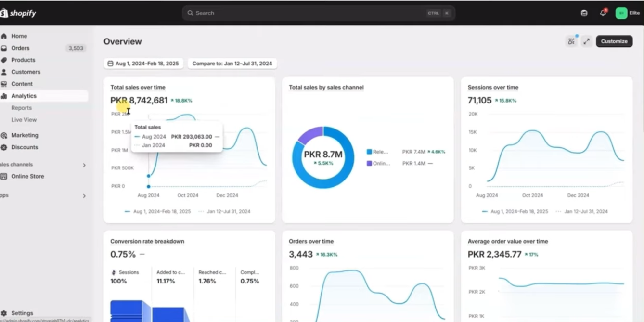Click the Online Store icon
This screenshot has width=644, height=322.
[4, 176]
